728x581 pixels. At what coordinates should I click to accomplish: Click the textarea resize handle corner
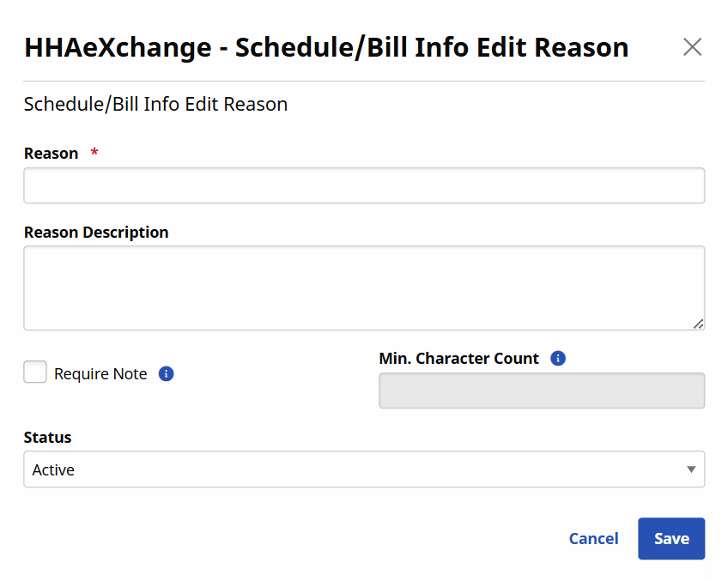699,324
